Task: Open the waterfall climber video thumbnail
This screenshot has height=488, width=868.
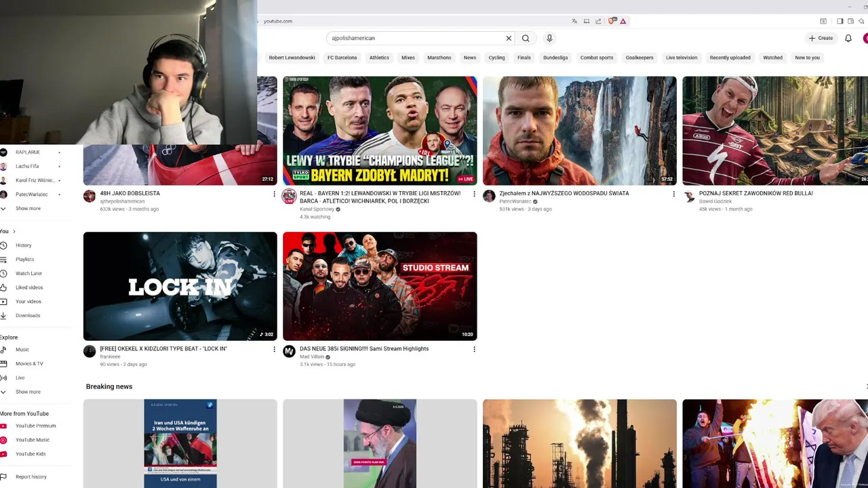Action: pos(580,131)
